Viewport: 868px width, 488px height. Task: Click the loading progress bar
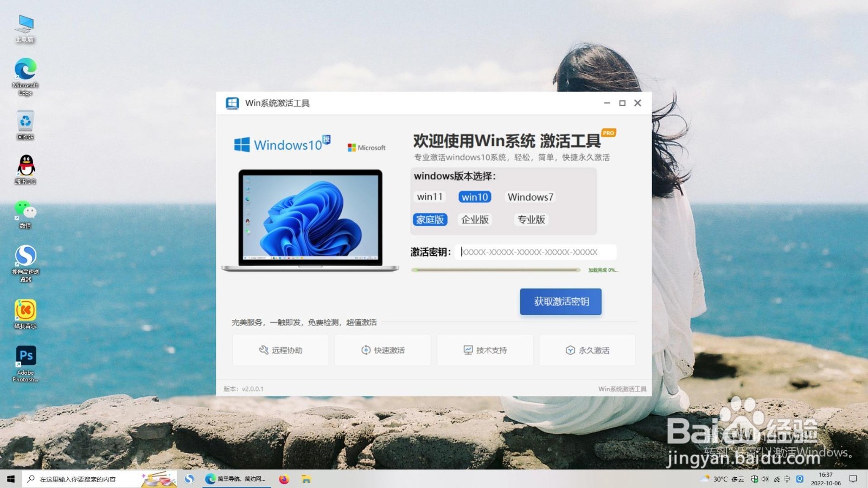[x=495, y=269]
